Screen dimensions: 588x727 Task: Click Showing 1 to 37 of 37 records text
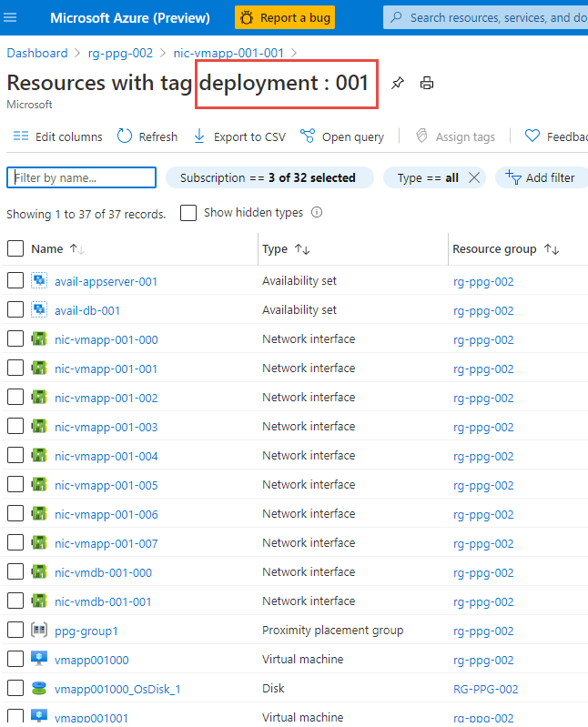pyautogui.click(x=86, y=214)
